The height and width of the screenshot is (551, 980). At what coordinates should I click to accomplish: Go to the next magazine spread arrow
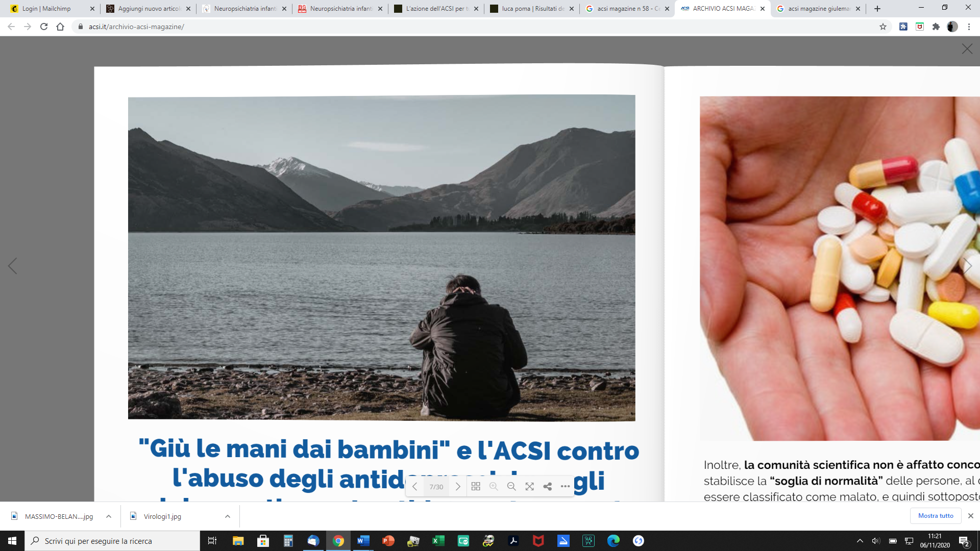967,266
